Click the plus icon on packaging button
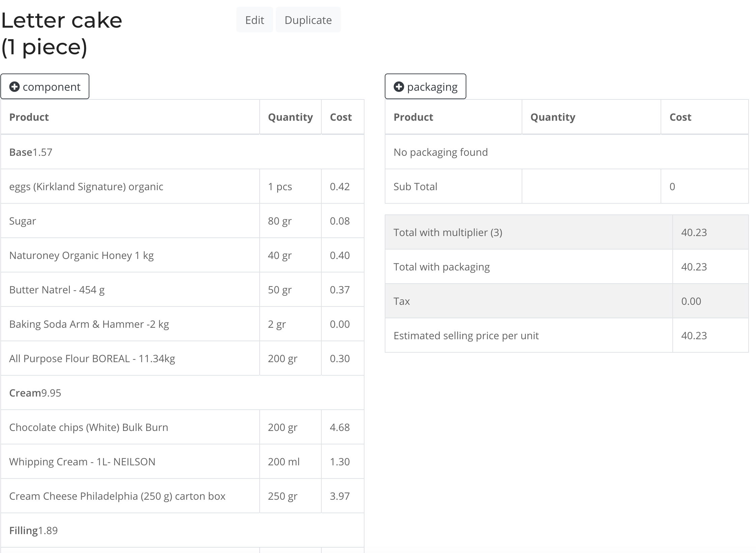 (x=399, y=87)
